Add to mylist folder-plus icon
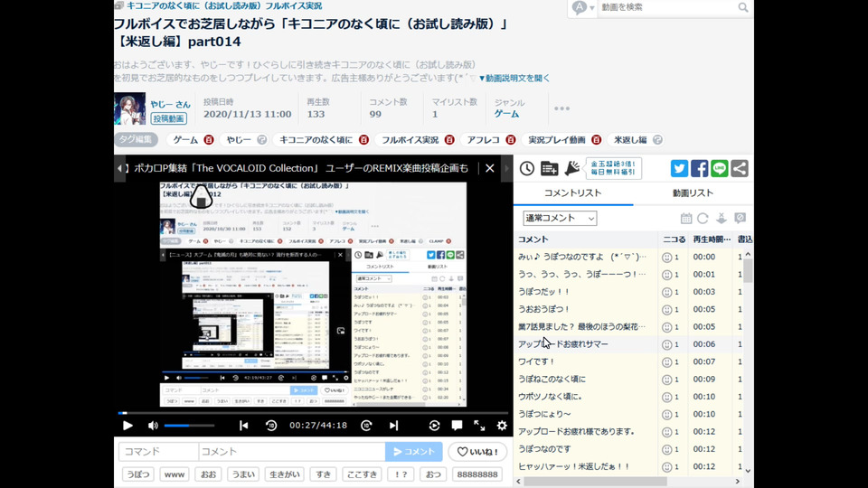Viewport: 868px width, 488px height. pyautogui.click(x=549, y=169)
